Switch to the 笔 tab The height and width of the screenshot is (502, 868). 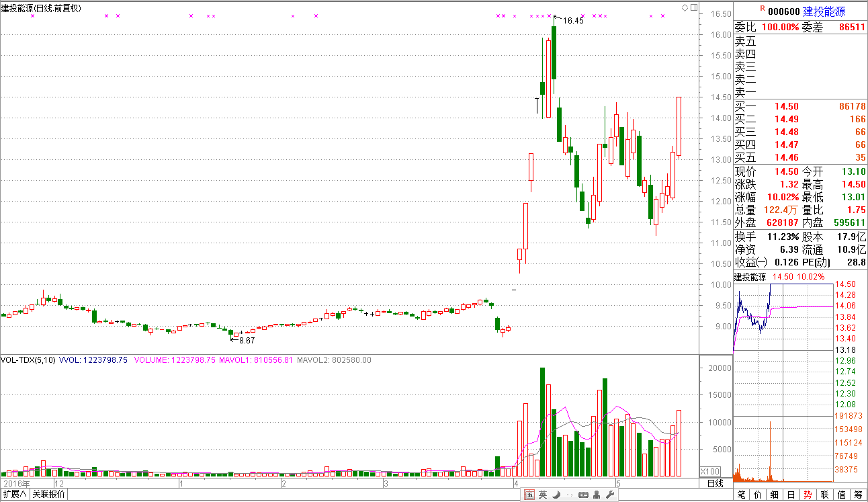742,495
